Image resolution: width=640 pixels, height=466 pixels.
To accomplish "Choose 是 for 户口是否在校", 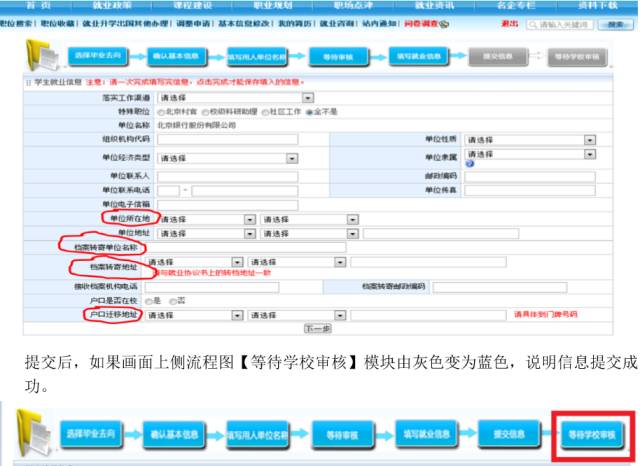I will (150, 300).
